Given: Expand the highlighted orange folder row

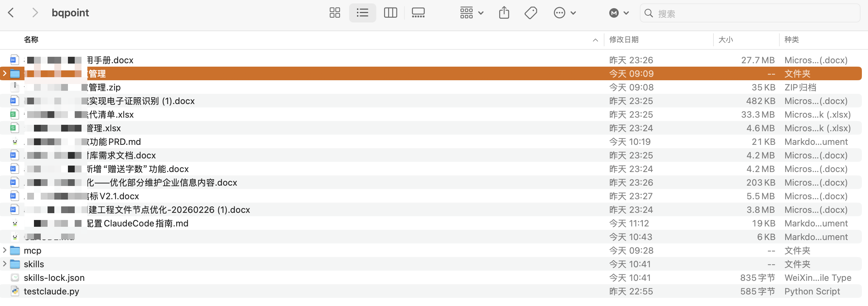Looking at the screenshot, I should pyautogui.click(x=5, y=73).
